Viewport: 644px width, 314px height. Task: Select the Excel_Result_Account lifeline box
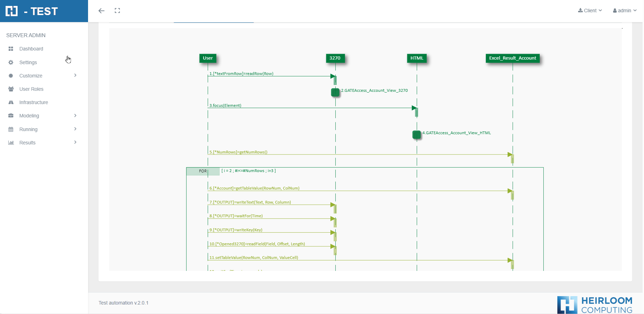(x=512, y=58)
